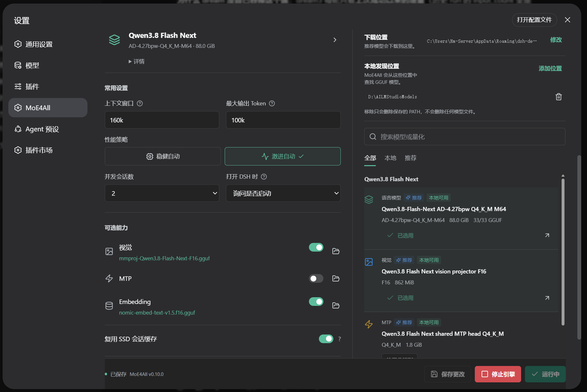The width and height of the screenshot is (587, 392).
Task: Open 通用设置 in the sidebar
Action: pos(48,44)
